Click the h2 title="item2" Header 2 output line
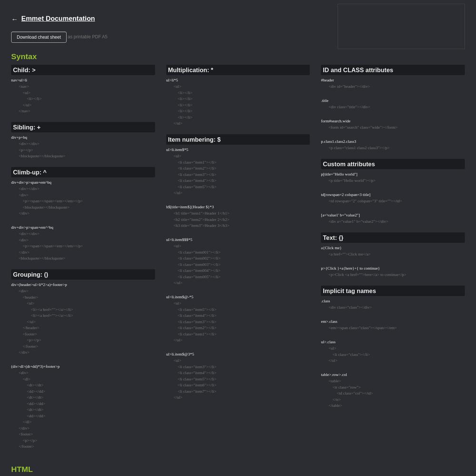Screen dimensions: 476x476 (x=201, y=219)
